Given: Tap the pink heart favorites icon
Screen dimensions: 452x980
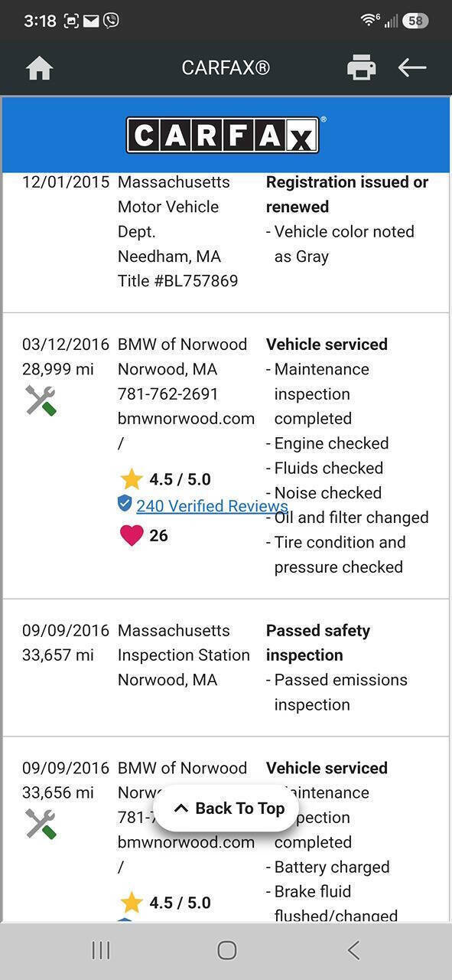Looking at the screenshot, I should (132, 535).
